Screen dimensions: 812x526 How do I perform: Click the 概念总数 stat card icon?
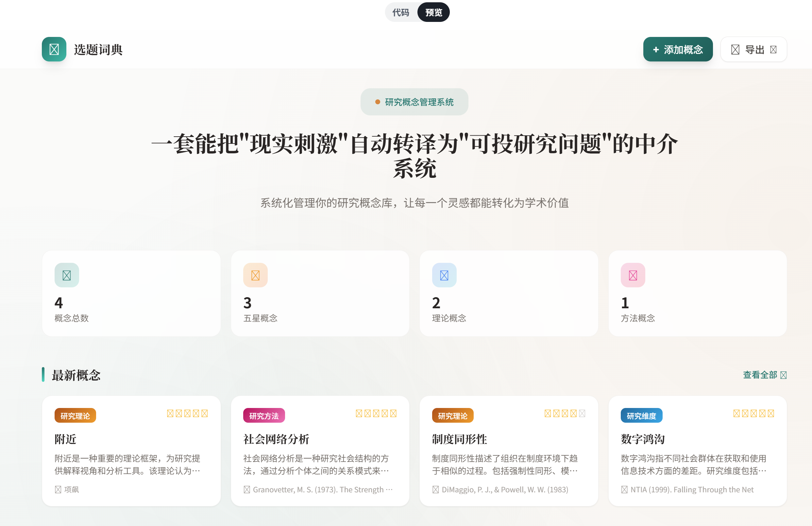[67, 275]
